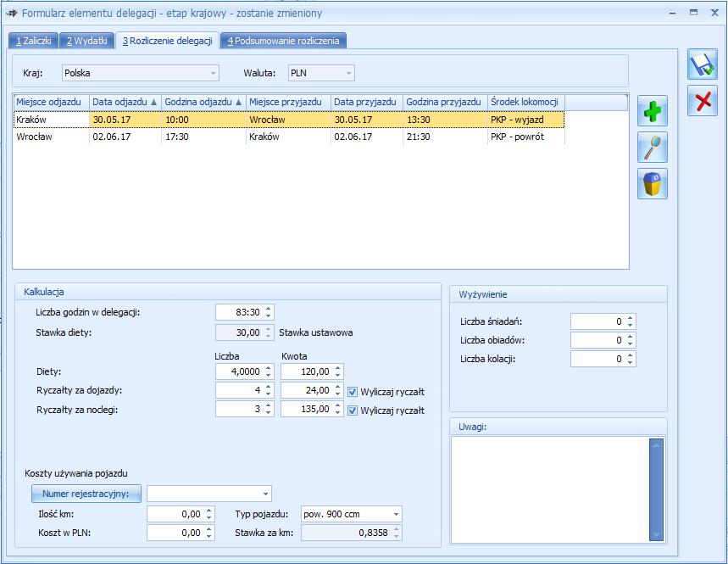Click the Uwagi notes scrollbar
This screenshot has width=728, height=564.
[656, 489]
